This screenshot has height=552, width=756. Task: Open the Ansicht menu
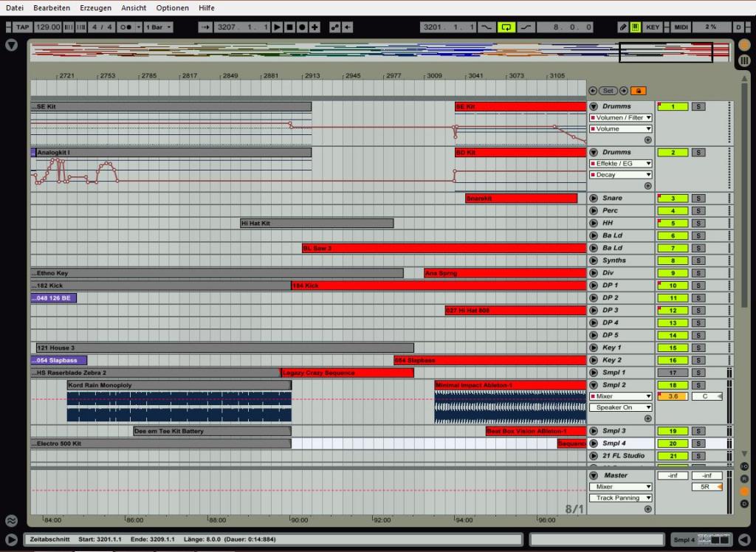pyautogui.click(x=134, y=7)
